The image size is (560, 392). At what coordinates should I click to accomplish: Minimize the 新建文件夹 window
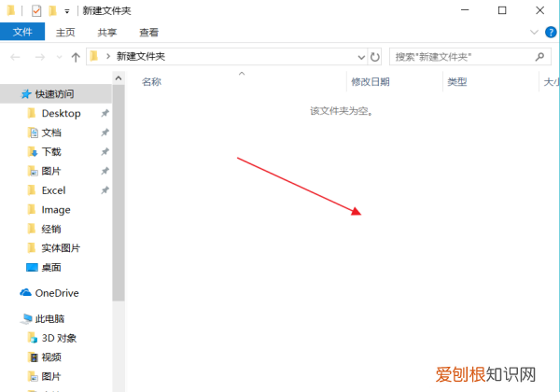465,10
